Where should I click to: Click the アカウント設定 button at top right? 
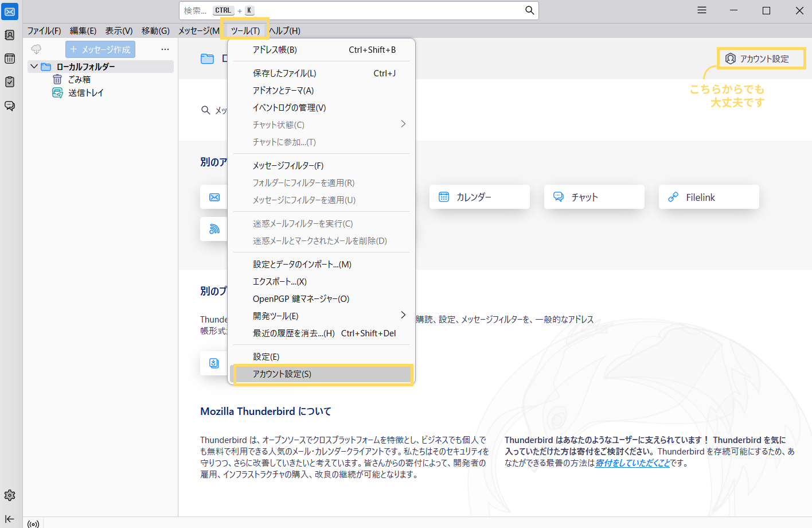pos(761,59)
